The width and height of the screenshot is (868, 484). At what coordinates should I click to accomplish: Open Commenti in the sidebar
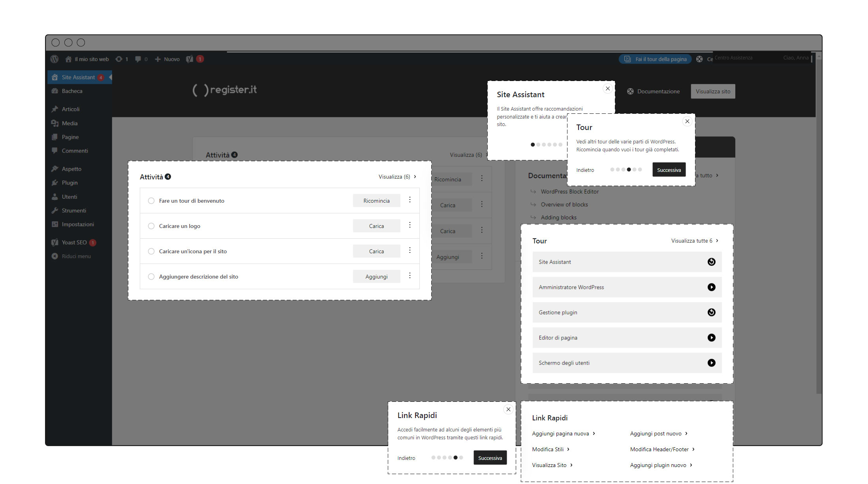(x=75, y=151)
